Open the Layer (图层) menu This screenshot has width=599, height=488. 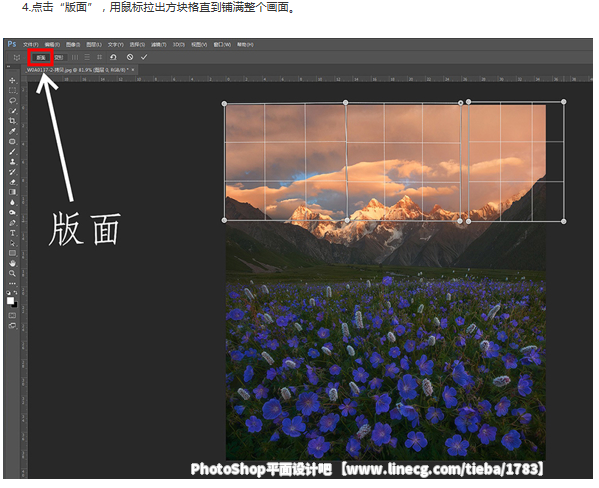point(94,44)
